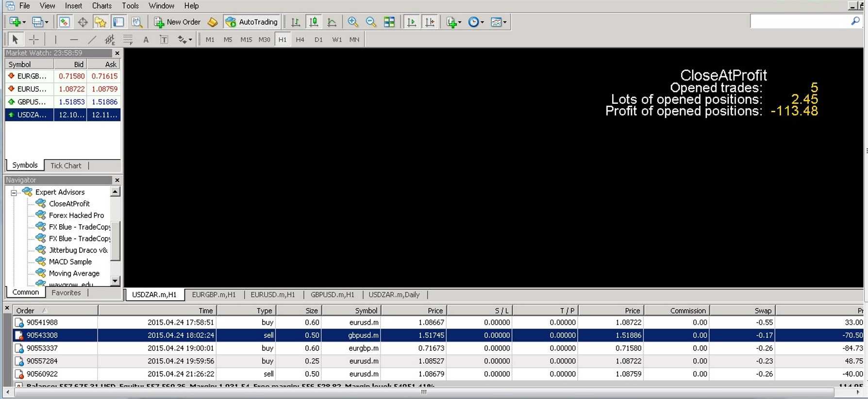
Task: Toggle the Chart Shift icon
Action: point(430,22)
